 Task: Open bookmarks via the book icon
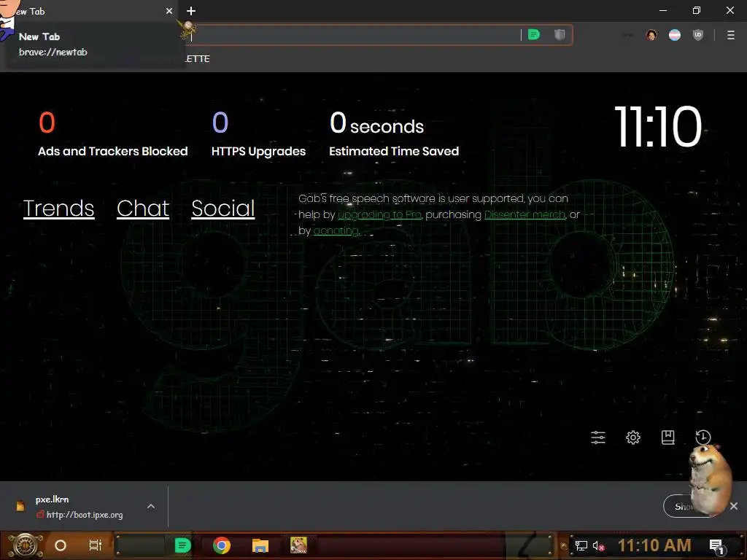[668, 437]
